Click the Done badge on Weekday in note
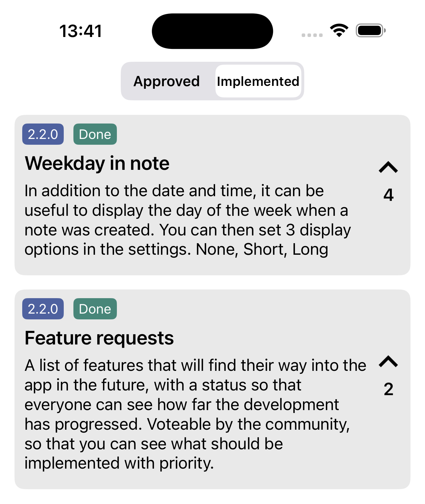 pyautogui.click(x=95, y=134)
